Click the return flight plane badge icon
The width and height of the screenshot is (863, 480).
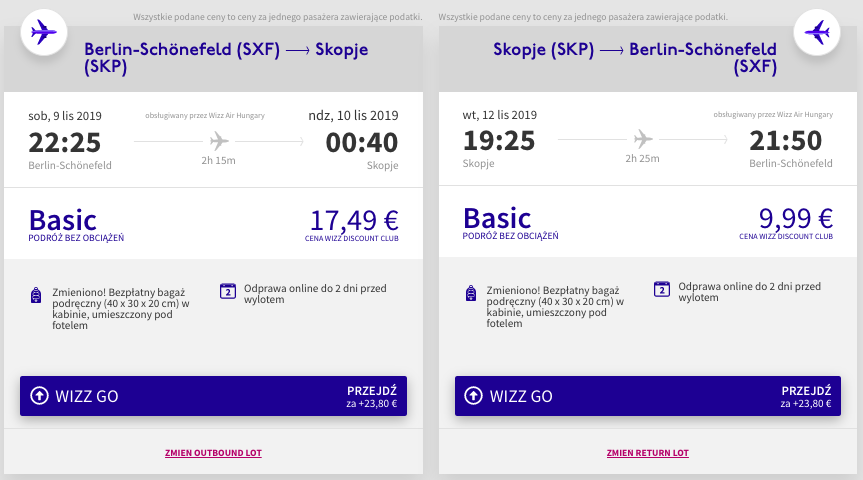click(818, 33)
